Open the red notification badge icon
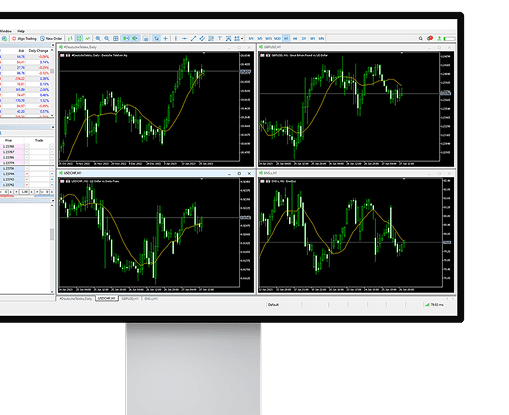This screenshot has height=415, width=509. [x=430, y=38]
